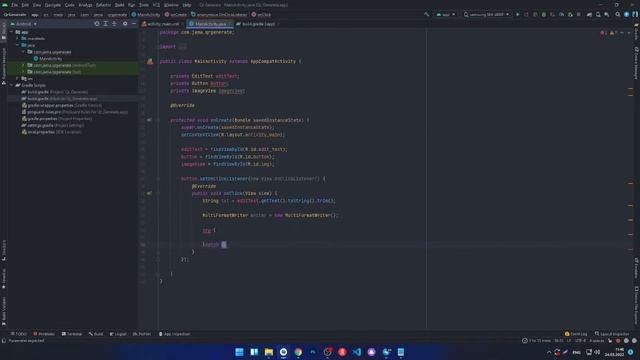Open the App Inspection tool window
The height and width of the screenshot is (360, 640).
174,334
